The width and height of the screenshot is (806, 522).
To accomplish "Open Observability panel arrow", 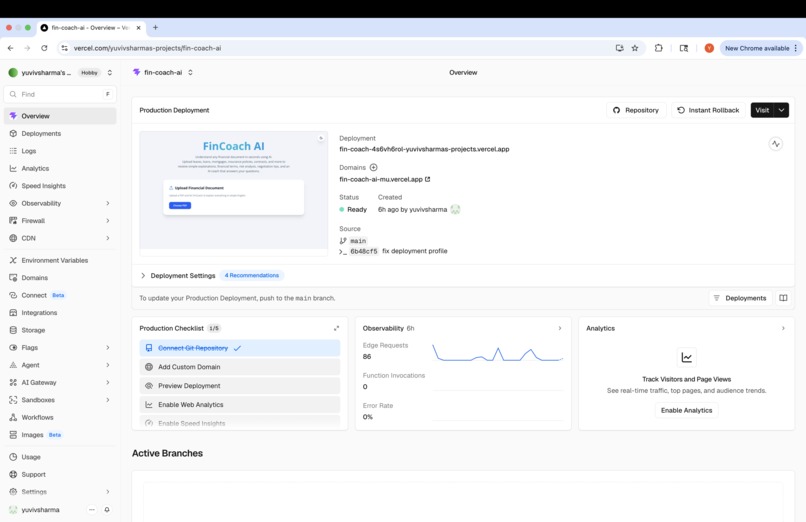I will pyautogui.click(x=560, y=328).
